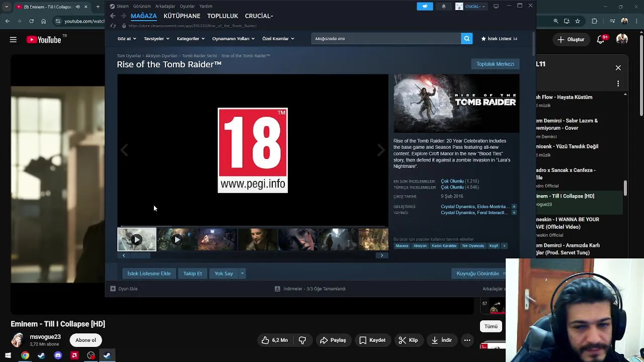Expand the Göz at dropdown
This screenshot has width=644, height=362.
point(127,39)
